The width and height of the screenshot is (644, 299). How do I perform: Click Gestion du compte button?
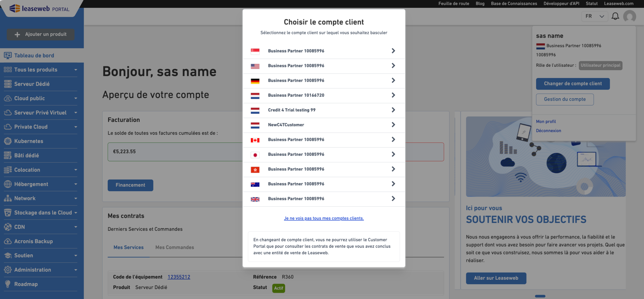(565, 99)
